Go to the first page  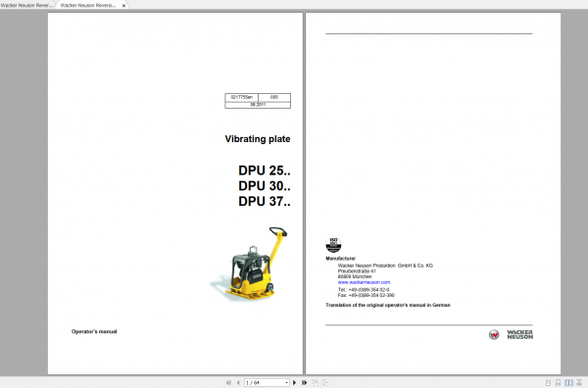[x=228, y=383]
